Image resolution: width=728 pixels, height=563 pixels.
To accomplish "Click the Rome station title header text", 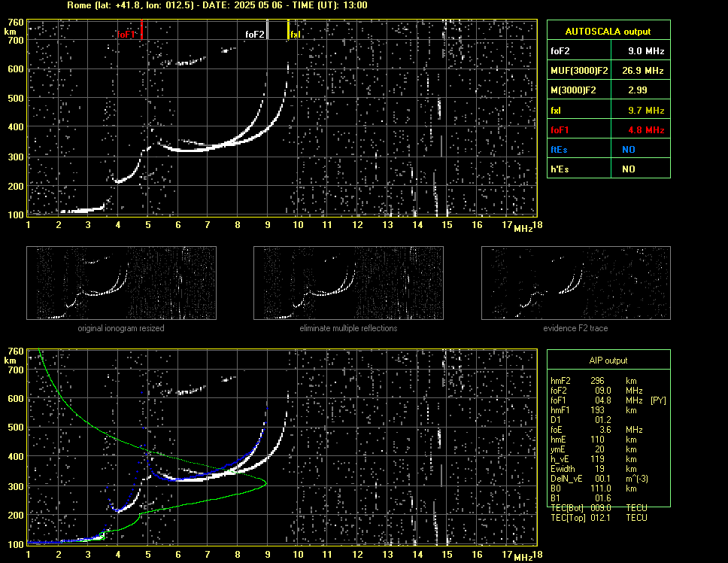I will (x=217, y=5).
